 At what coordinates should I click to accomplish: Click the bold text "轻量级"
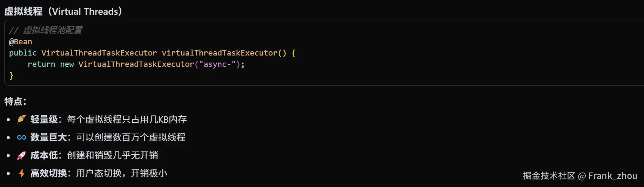44,120
